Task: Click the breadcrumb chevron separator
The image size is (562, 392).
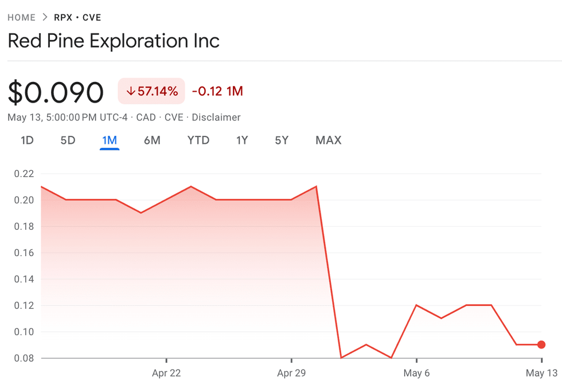Action: [45, 17]
